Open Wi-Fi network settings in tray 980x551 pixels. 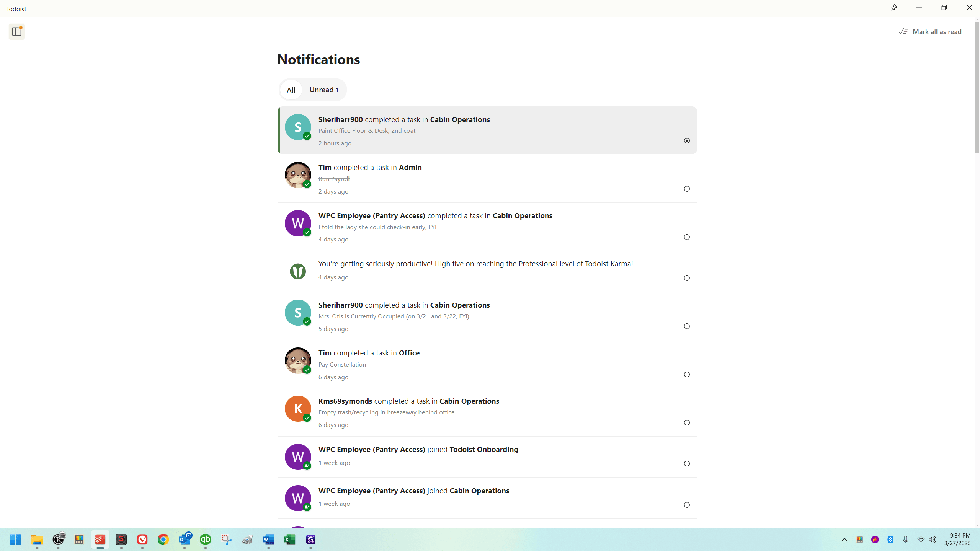pos(921,540)
